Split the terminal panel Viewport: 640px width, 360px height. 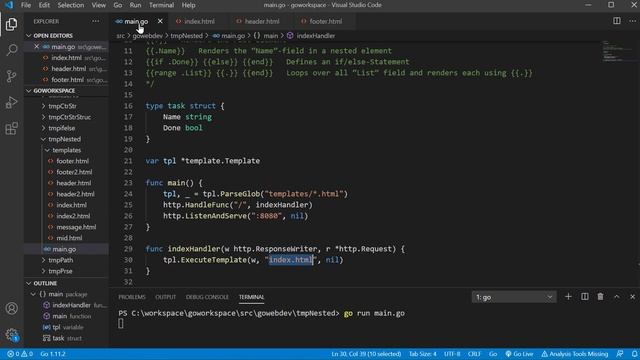click(x=584, y=297)
